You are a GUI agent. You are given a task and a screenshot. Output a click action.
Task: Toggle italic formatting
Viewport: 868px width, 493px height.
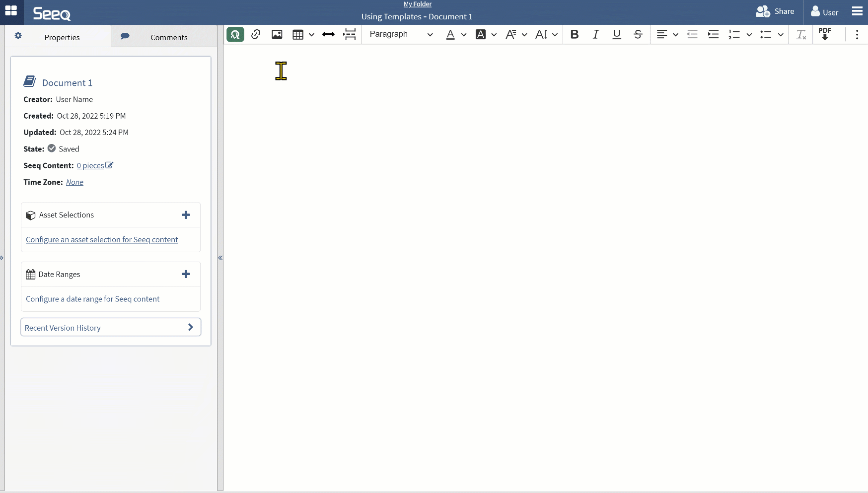595,34
